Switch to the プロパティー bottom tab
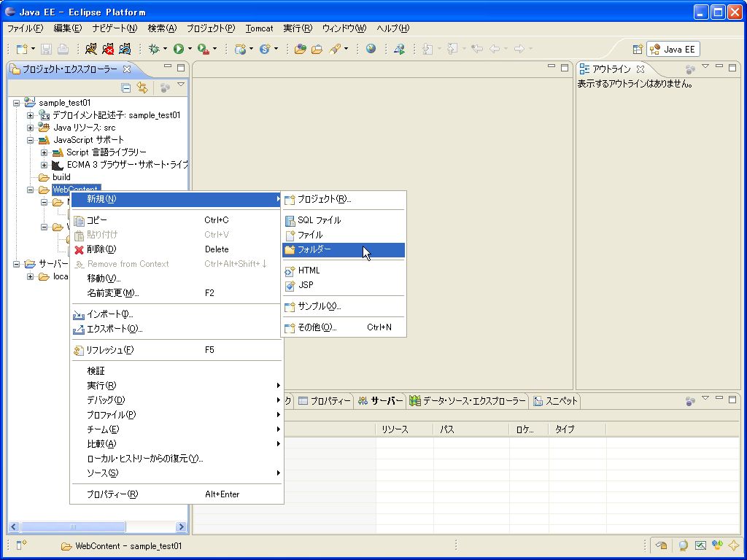 325,401
